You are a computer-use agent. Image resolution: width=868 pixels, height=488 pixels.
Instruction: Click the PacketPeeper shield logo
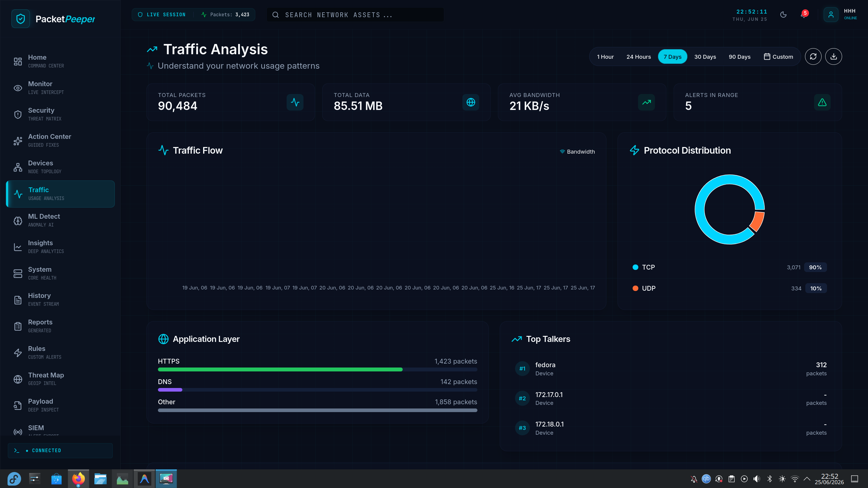pyautogui.click(x=20, y=19)
